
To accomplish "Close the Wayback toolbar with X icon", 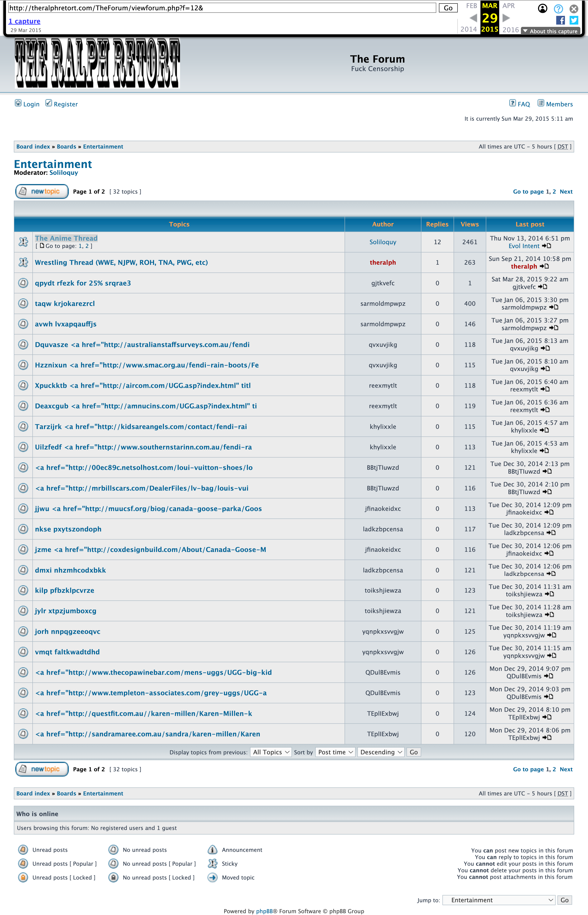I will 574,8.
